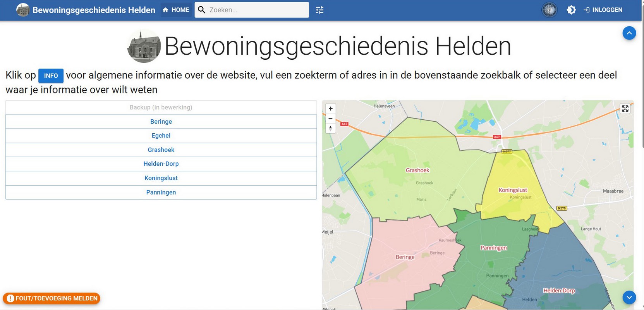Choose Helden-Dorp from the list
644x310 pixels.
[x=161, y=164]
